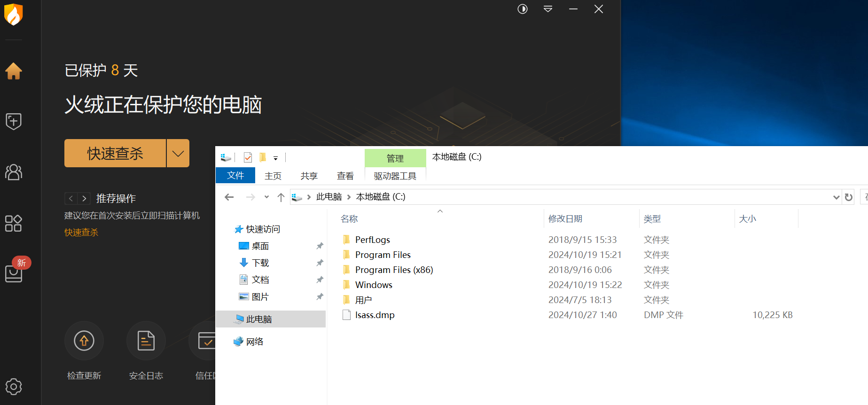Select 桌面 in navigation pane

260,246
